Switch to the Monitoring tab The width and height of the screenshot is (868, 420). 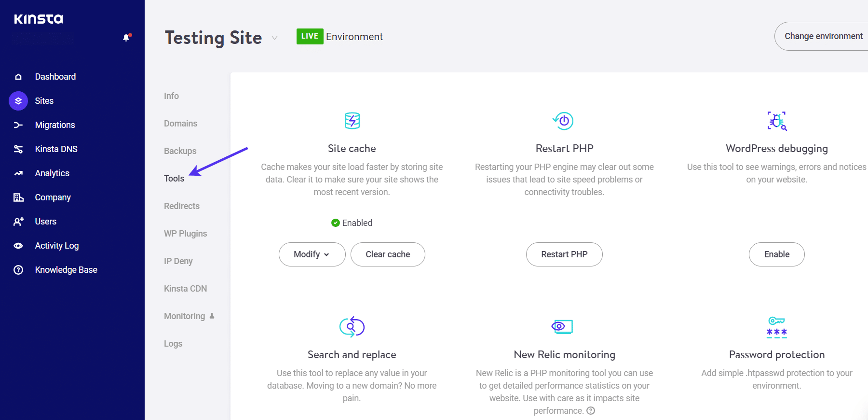184,316
